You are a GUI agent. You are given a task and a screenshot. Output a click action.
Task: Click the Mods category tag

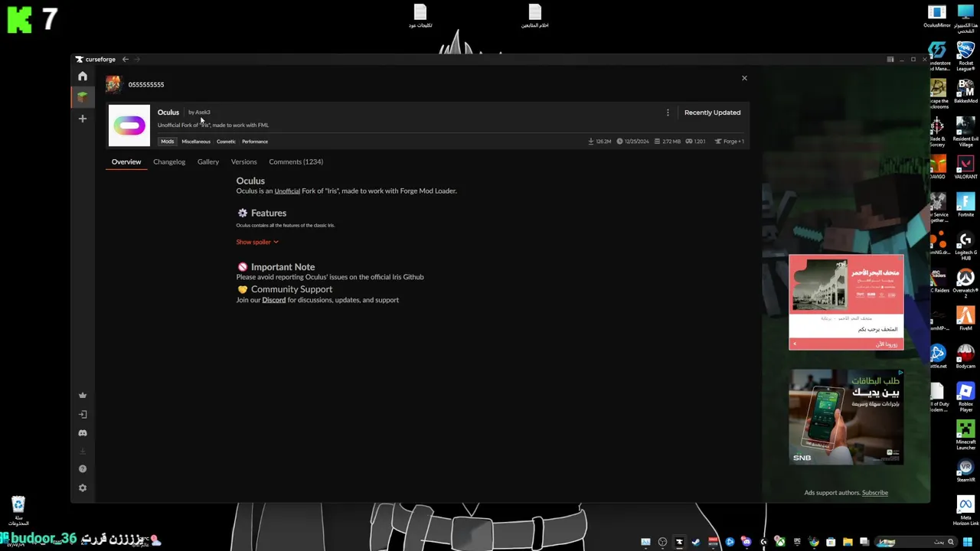tap(167, 142)
